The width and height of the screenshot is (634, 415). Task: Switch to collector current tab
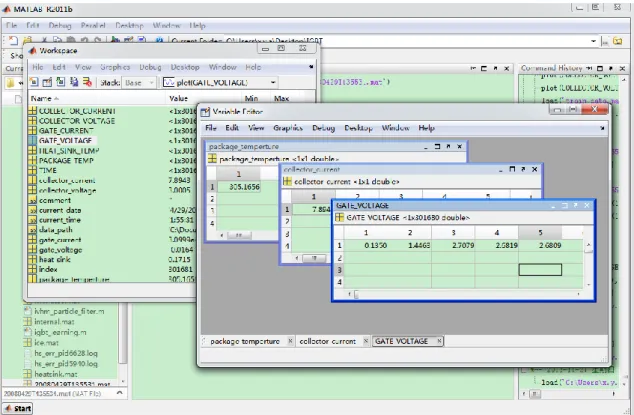328,341
